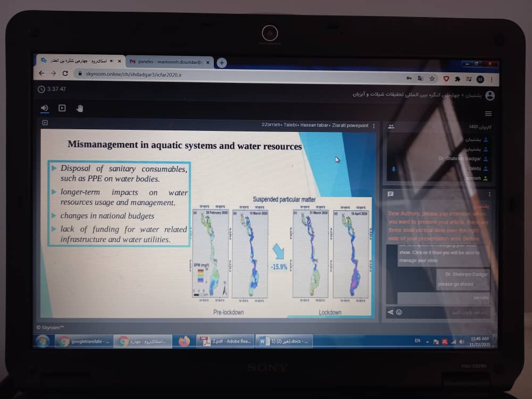Image resolution: width=532 pixels, height=399 pixels.
Task: Open emoji picker in chat
Action: (399, 312)
